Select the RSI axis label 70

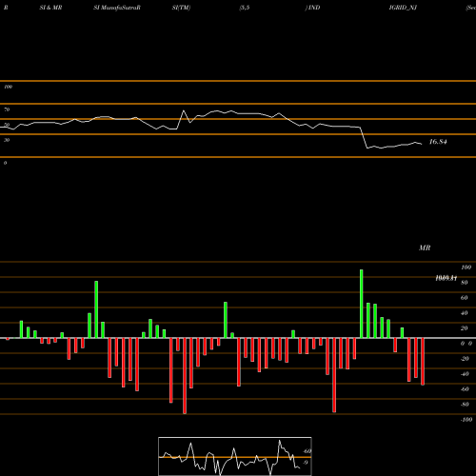[x=7, y=109]
